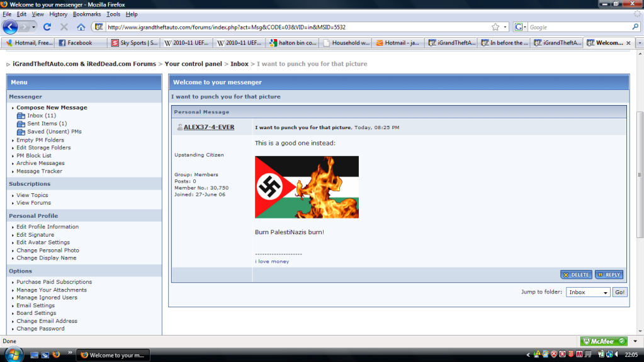
Task: Switch to the Facebook tab
Action: (x=81, y=43)
